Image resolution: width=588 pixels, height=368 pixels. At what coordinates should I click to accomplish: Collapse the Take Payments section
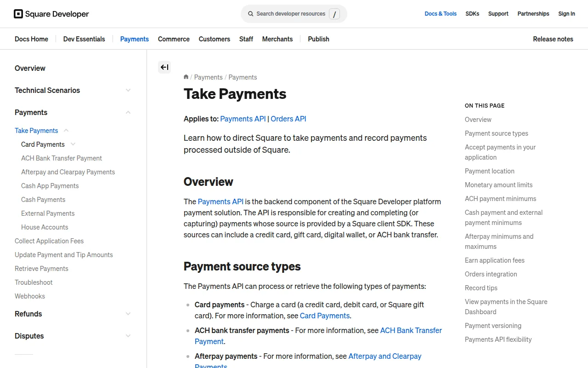66,131
